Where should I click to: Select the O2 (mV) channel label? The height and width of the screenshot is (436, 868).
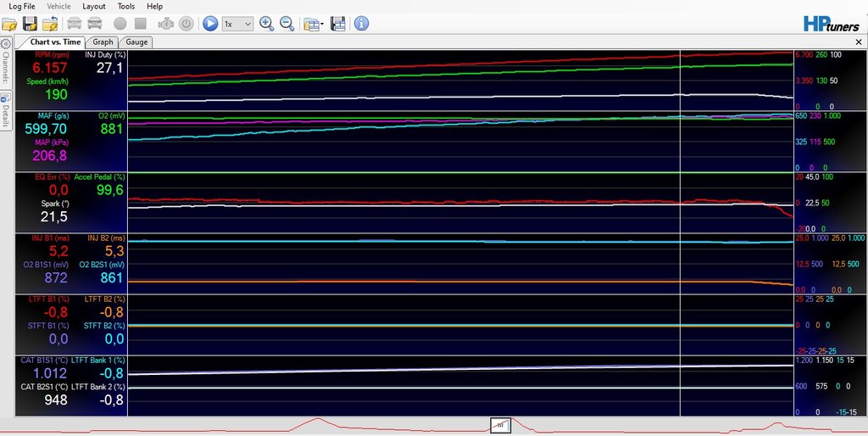point(111,116)
